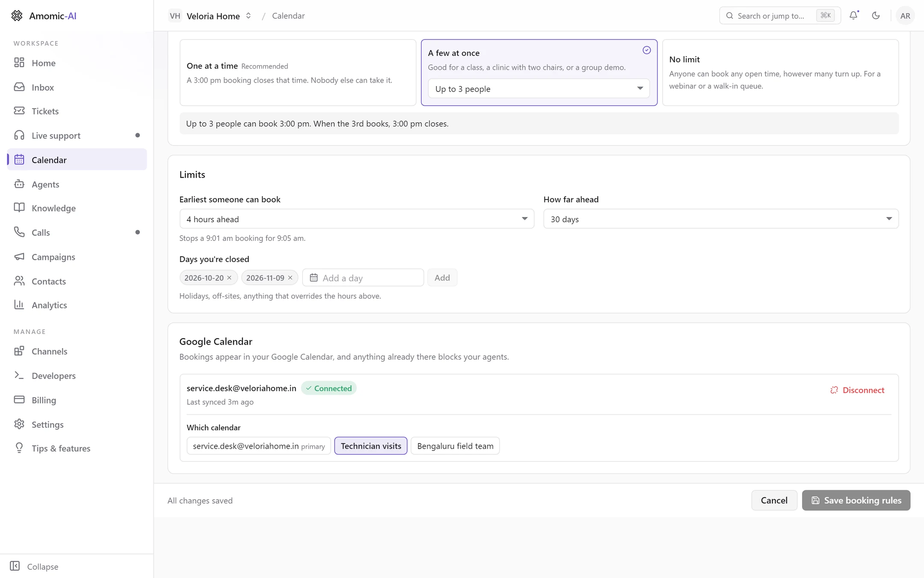The width and height of the screenshot is (924, 578).
Task: Choose service.desk@veloriahome.in primary calendar
Action: tap(259, 446)
